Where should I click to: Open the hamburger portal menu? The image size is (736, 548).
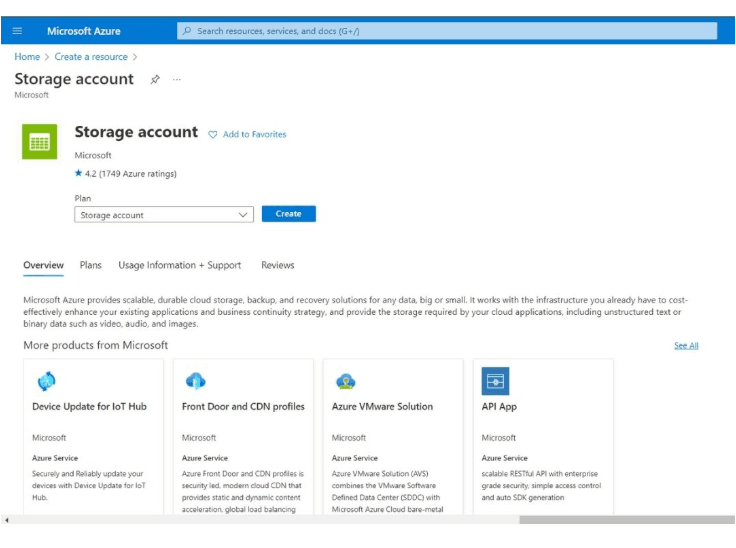[x=17, y=31]
